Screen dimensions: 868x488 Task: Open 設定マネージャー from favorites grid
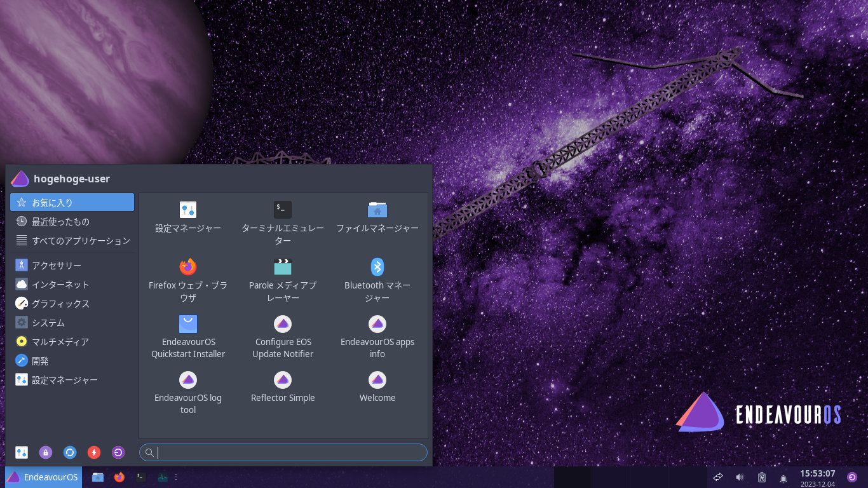click(188, 217)
